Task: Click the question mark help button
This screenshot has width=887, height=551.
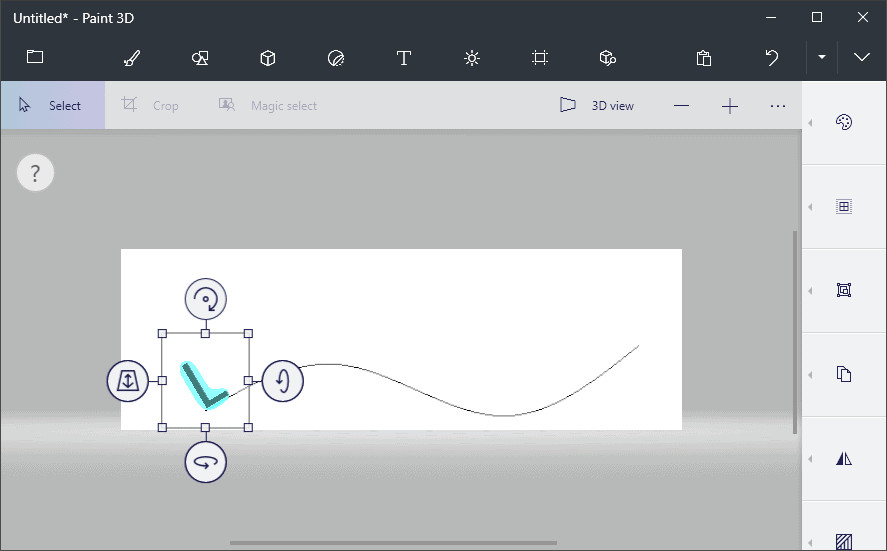Action: pyautogui.click(x=35, y=174)
